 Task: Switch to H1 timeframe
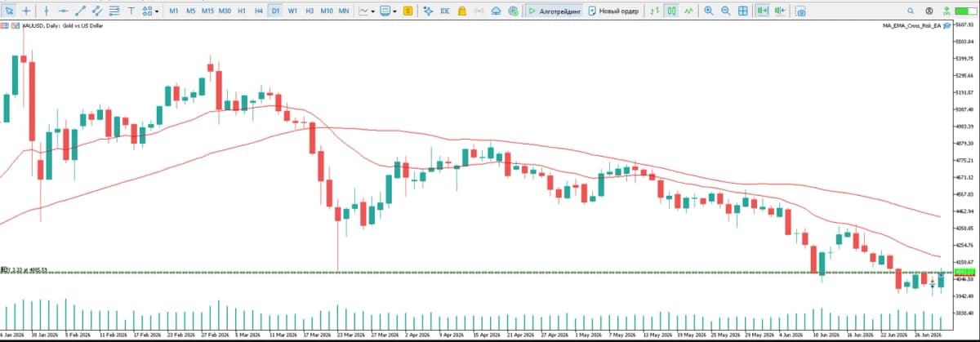point(242,11)
